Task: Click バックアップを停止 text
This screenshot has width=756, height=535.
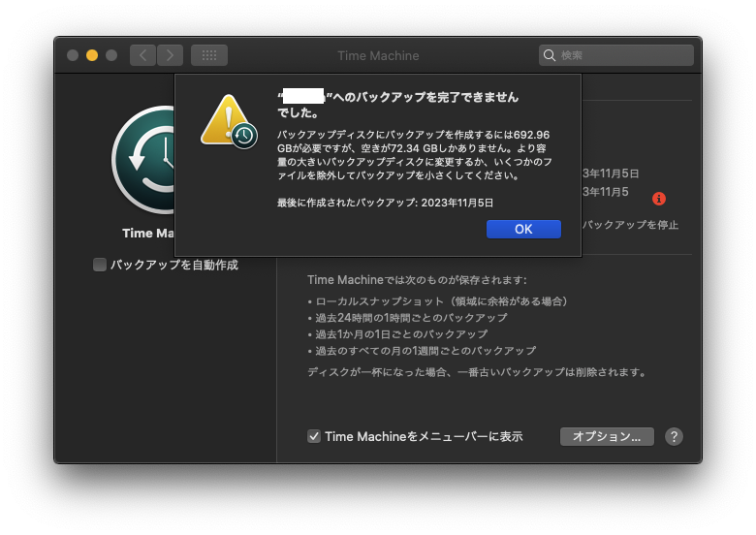Action: pyautogui.click(x=630, y=225)
